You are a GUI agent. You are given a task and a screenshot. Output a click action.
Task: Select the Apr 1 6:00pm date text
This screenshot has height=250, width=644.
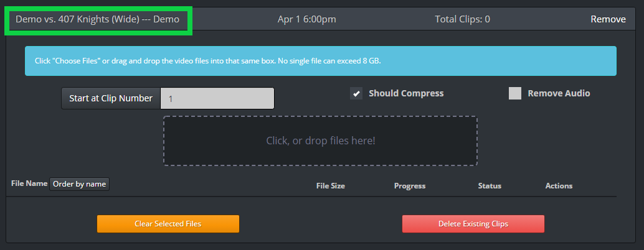(x=307, y=19)
